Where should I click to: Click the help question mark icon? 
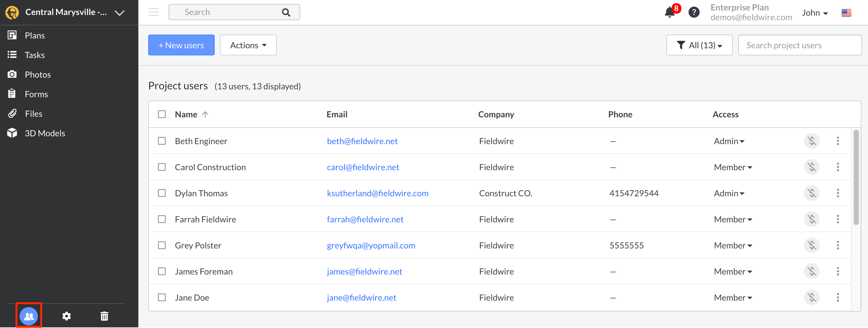click(x=694, y=12)
